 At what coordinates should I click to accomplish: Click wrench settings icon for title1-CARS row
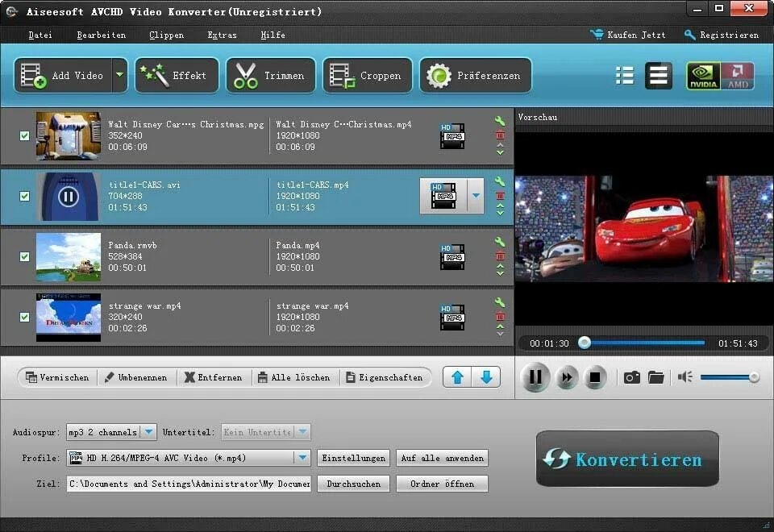(x=500, y=181)
